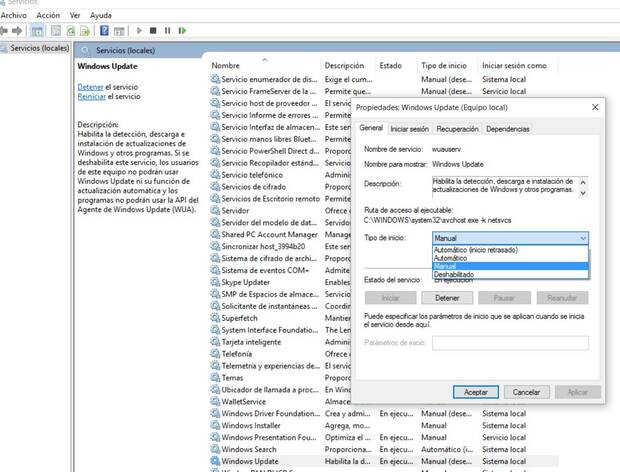Image resolution: width=620 pixels, height=472 pixels.
Task: Select the Servicio telefónico row
Action: [252, 175]
